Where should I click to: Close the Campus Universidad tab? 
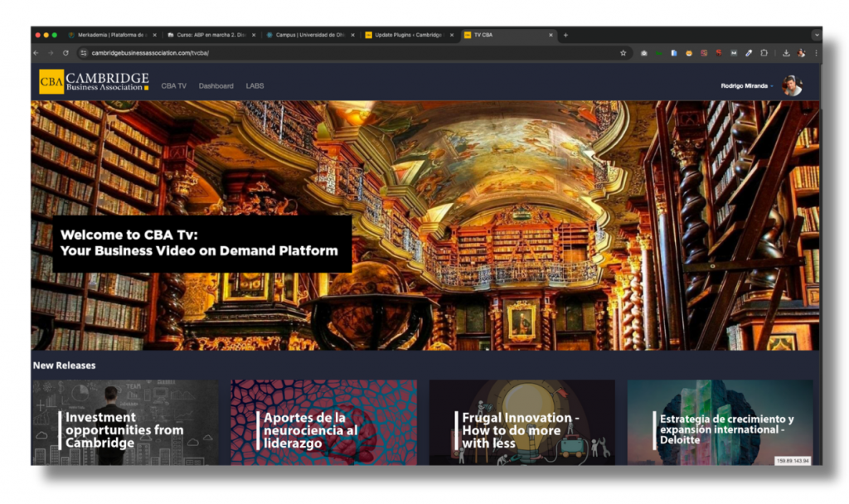[352, 35]
